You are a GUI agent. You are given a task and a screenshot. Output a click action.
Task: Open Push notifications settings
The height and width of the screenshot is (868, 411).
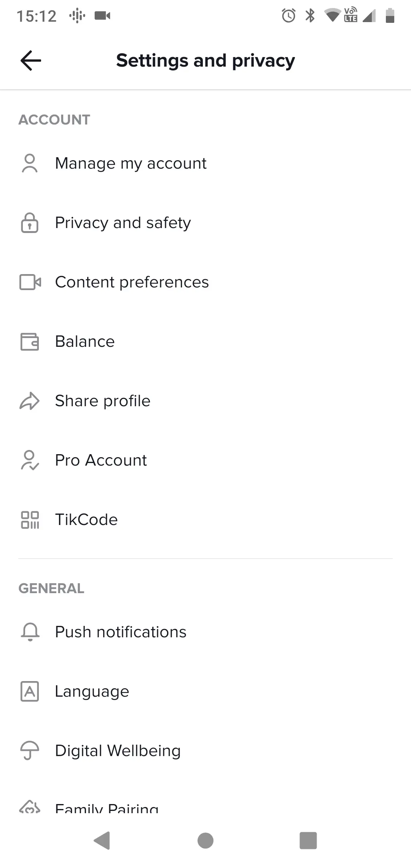click(121, 632)
